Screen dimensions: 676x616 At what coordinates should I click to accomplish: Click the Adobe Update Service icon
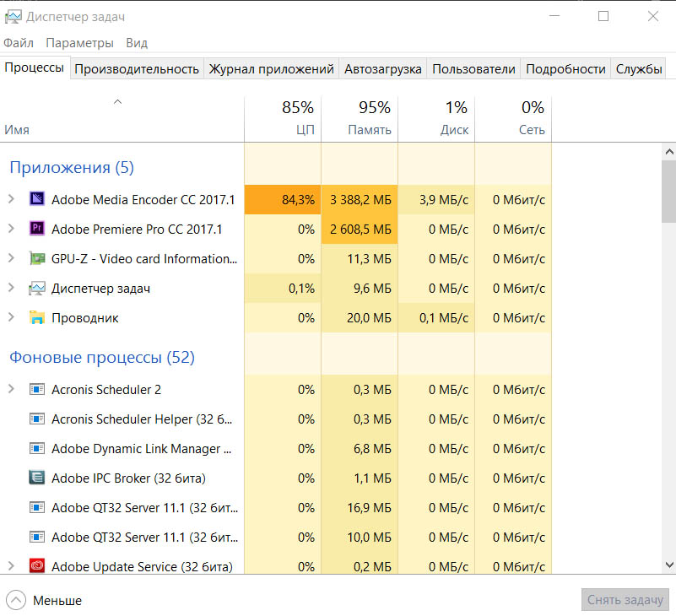point(37,566)
